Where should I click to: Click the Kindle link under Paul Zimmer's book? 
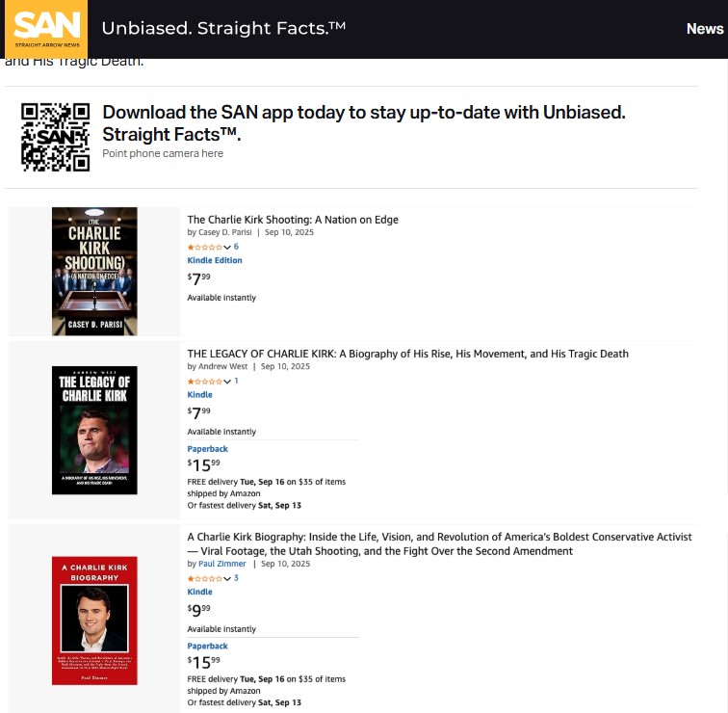(199, 592)
